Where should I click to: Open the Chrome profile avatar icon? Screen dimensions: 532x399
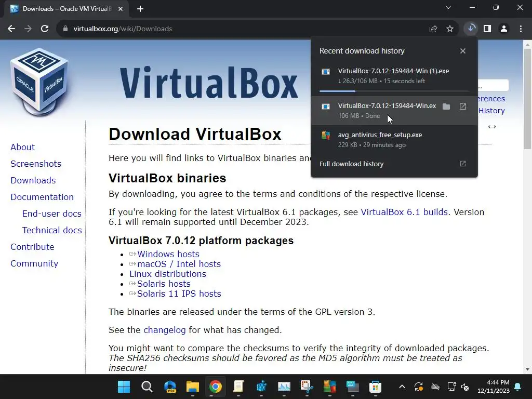[504, 29]
